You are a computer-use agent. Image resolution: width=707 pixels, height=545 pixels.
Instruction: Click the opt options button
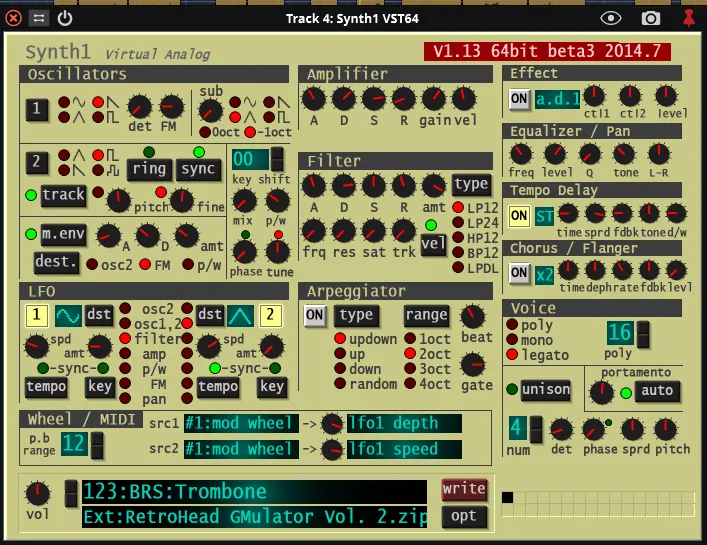click(464, 516)
